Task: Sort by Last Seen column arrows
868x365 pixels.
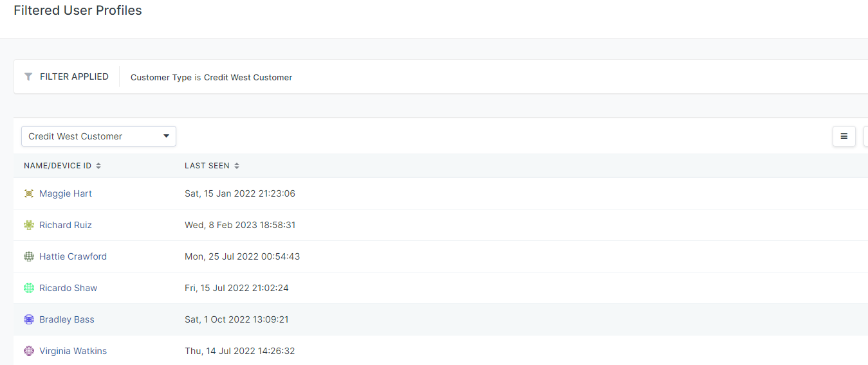Action: (237, 166)
